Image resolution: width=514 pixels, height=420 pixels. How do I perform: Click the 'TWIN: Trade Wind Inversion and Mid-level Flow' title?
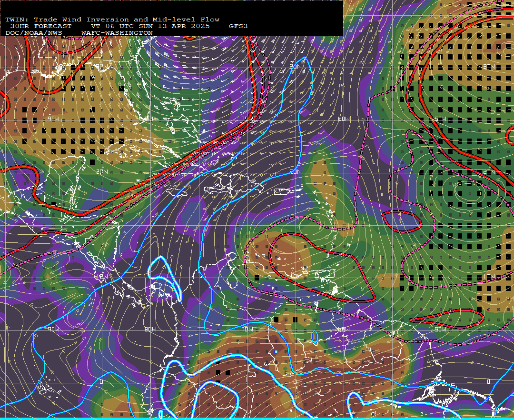click(112, 20)
